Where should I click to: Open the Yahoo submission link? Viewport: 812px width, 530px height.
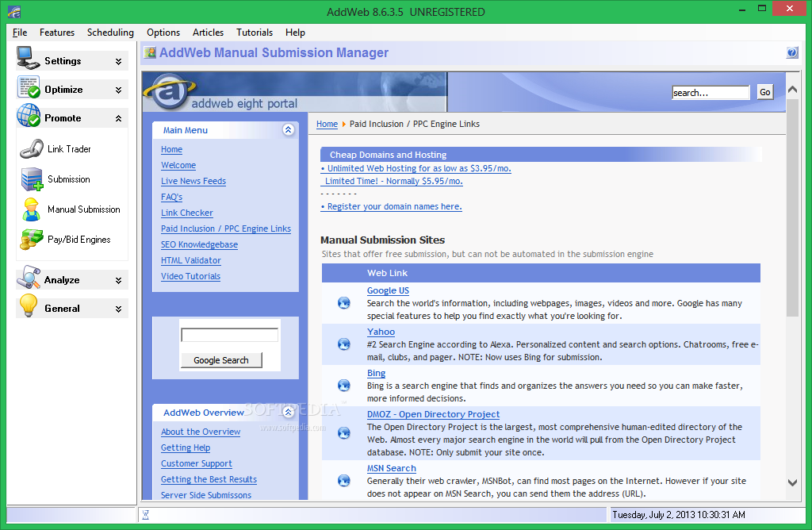(381, 332)
